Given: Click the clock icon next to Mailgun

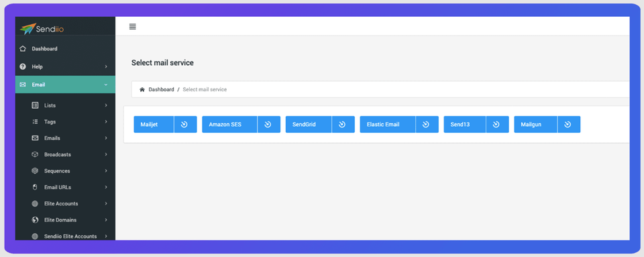Looking at the screenshot, I should click(x=568, y=124).
